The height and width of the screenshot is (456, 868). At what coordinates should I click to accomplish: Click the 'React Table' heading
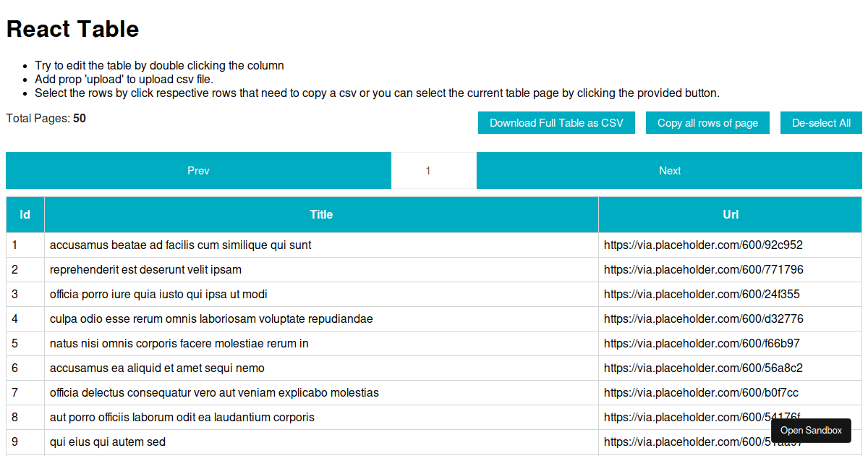72,29
